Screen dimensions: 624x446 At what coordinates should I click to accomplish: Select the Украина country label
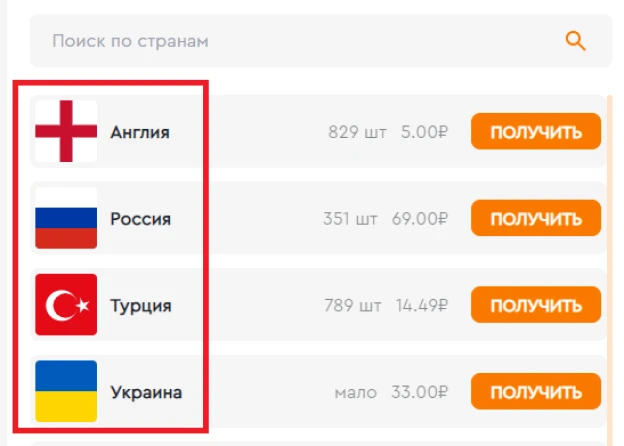(146, 393)
